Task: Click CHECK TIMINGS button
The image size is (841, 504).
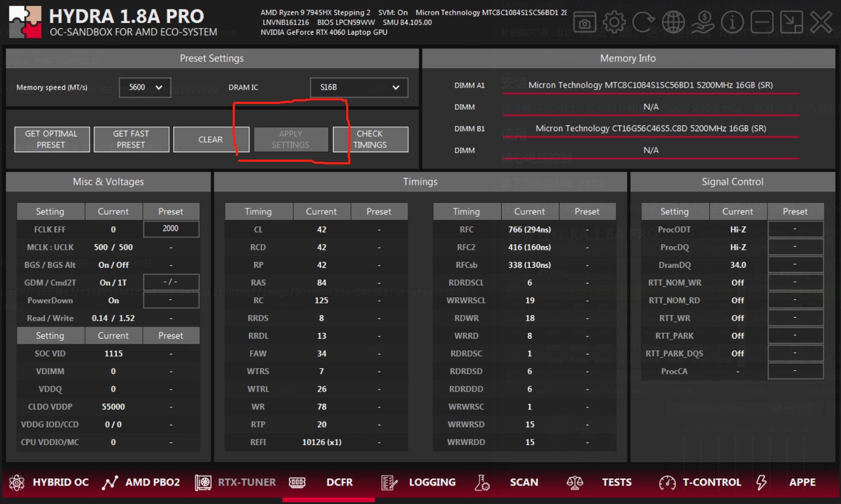Action: click(x=370, y=139)
